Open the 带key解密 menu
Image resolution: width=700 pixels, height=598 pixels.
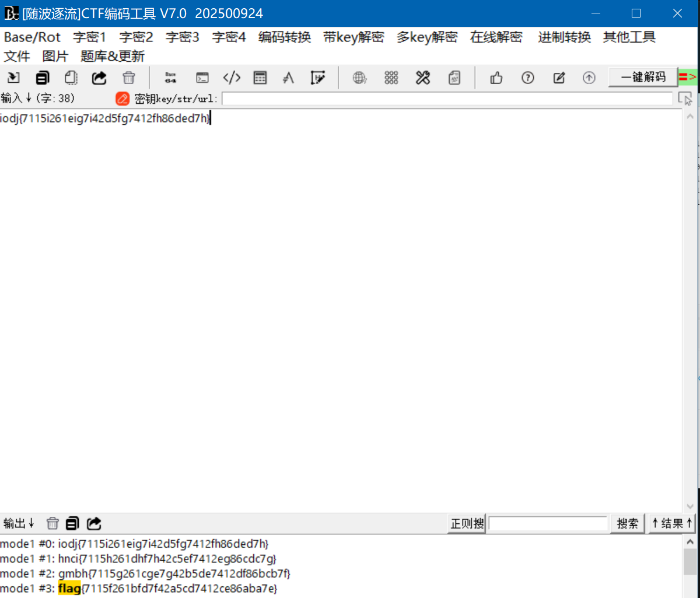[x=353, y=37]
